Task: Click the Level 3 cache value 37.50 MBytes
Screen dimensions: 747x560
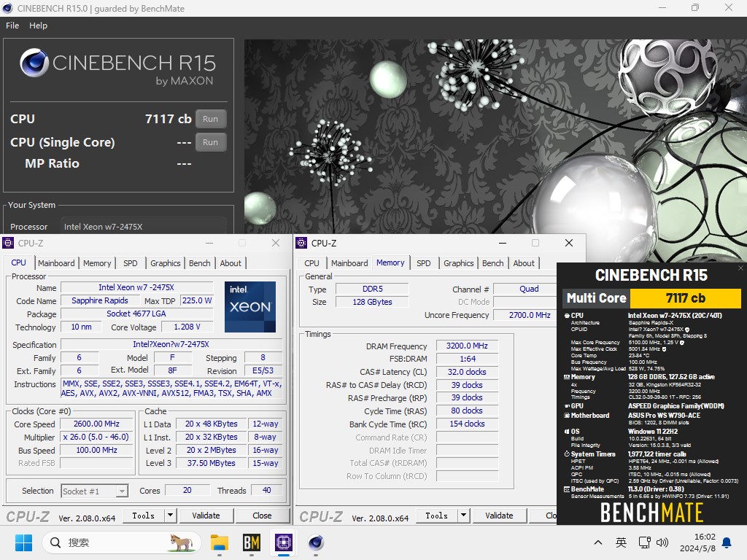Action: click(x=212, y=463)
